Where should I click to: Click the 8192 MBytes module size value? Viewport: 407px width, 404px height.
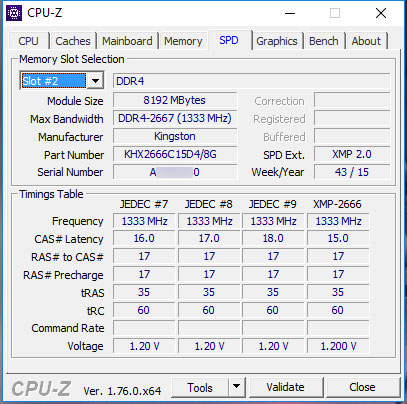(175, 100)
